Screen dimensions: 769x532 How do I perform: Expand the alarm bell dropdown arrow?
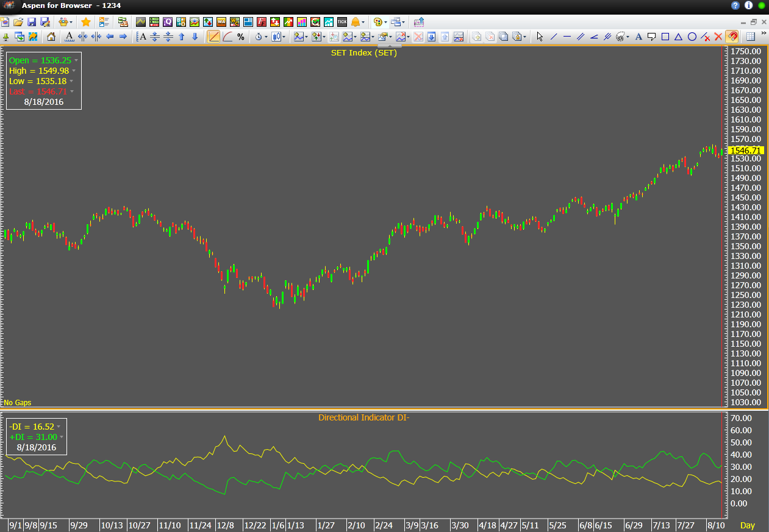pos(363,23)
